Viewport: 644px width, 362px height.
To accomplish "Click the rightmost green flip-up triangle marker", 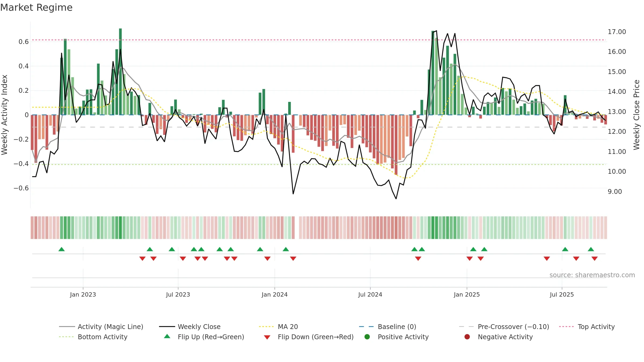I will 591,249.
